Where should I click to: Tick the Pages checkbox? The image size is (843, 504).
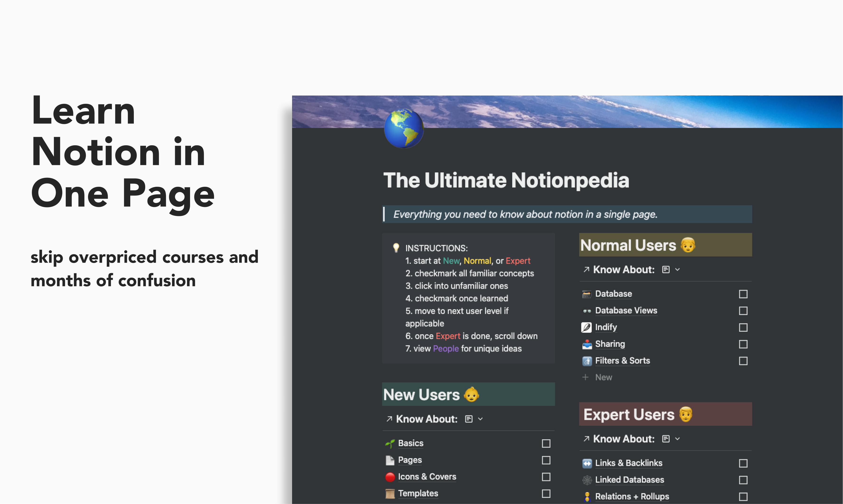(x=546, y=460)
